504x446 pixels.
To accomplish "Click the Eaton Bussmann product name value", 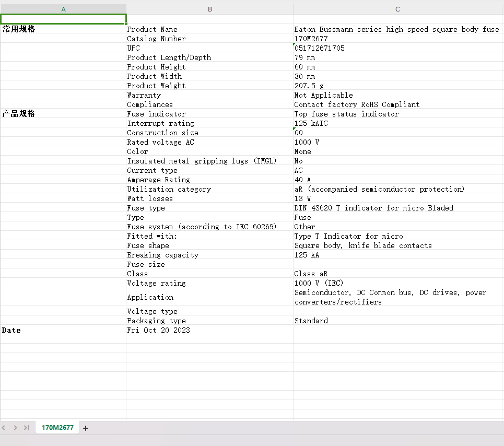I will tap(397, 29).
